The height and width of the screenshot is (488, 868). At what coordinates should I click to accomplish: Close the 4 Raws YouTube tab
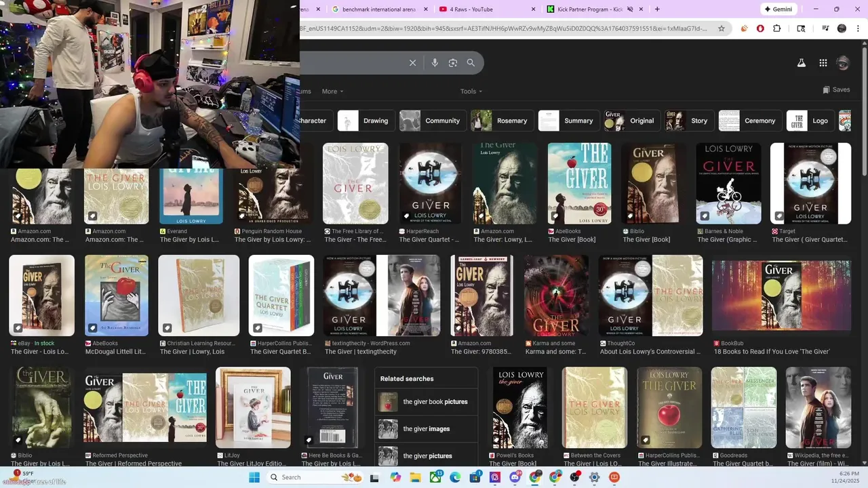point(533,9)
